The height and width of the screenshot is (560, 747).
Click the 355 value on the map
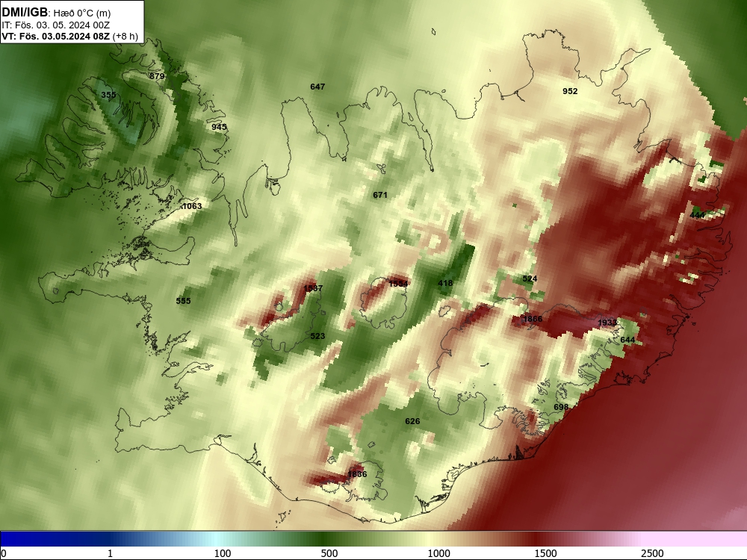coord(108,95)
